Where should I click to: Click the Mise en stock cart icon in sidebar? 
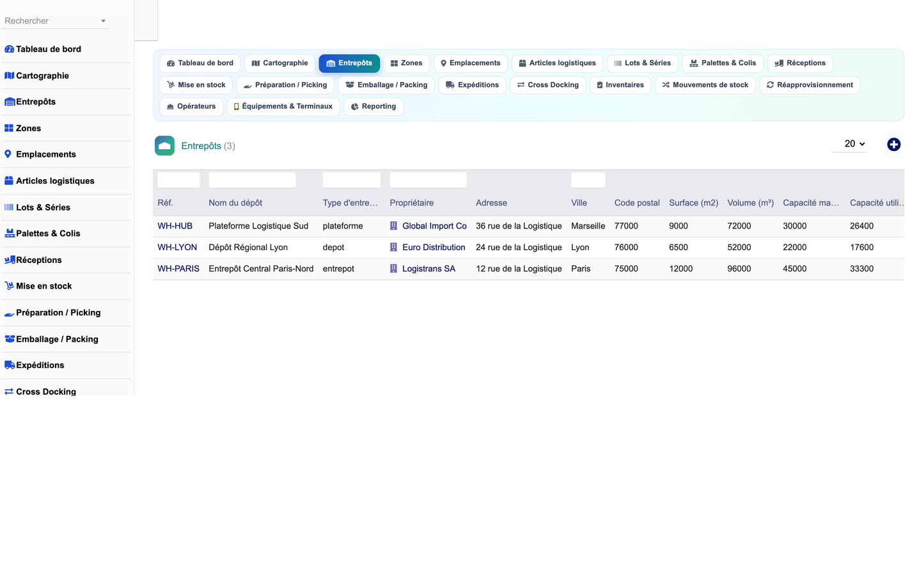click(x=9, y=286)
